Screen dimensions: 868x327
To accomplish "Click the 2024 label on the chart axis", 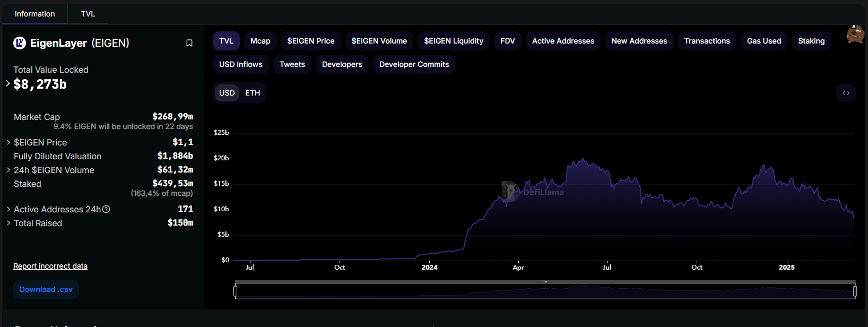I will coord(430,268).
